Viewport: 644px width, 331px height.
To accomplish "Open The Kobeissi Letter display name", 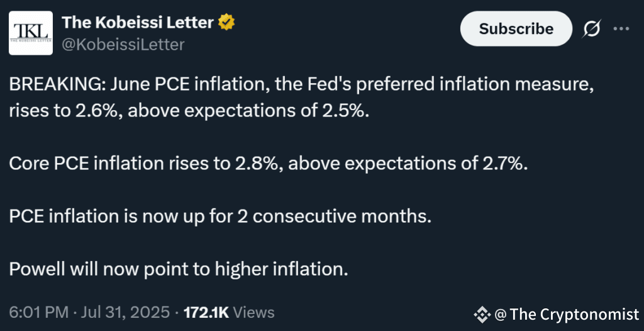I will click(138, 22).
